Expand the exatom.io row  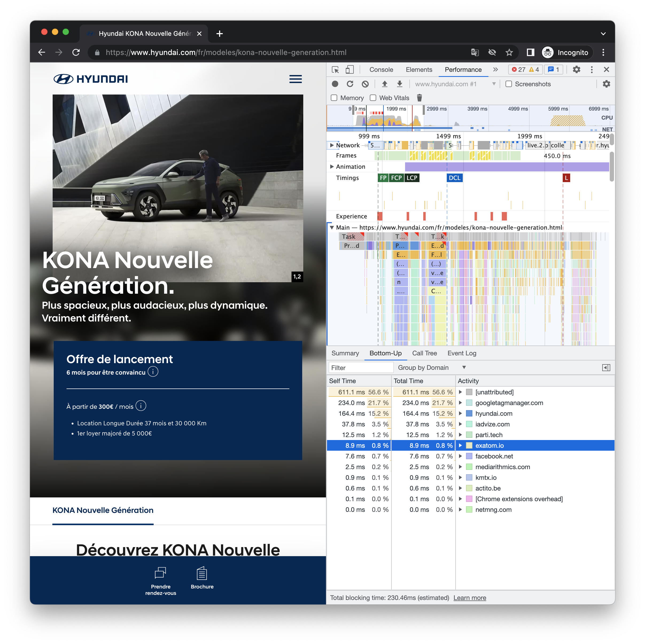click(x=460, y=445)
